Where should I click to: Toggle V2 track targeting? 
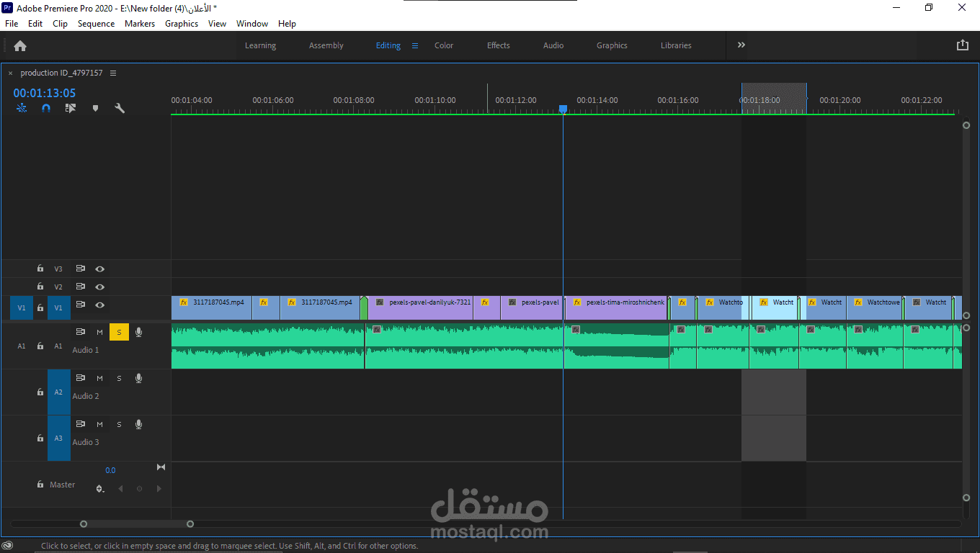pos(59,287)
